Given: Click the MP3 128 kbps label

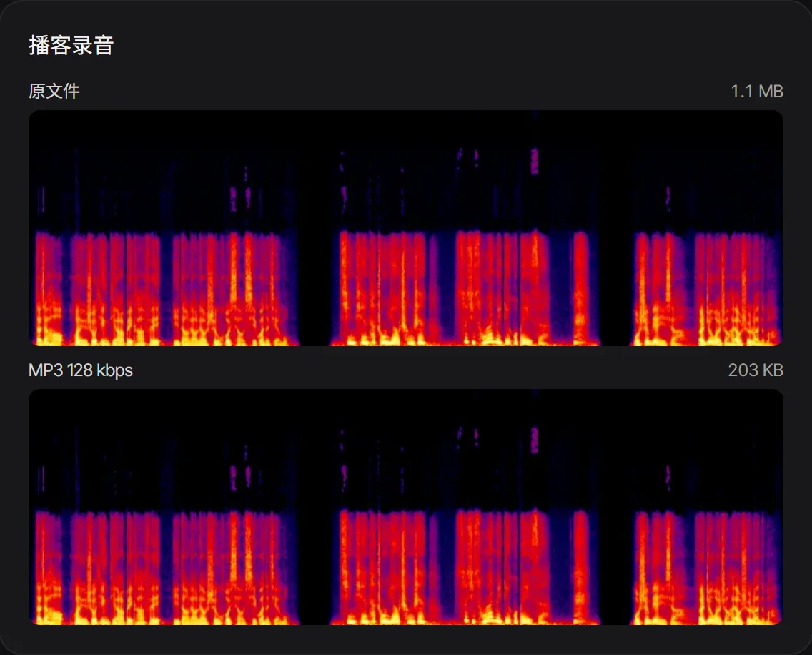Looking at the screenshot, I should [81, 370].
